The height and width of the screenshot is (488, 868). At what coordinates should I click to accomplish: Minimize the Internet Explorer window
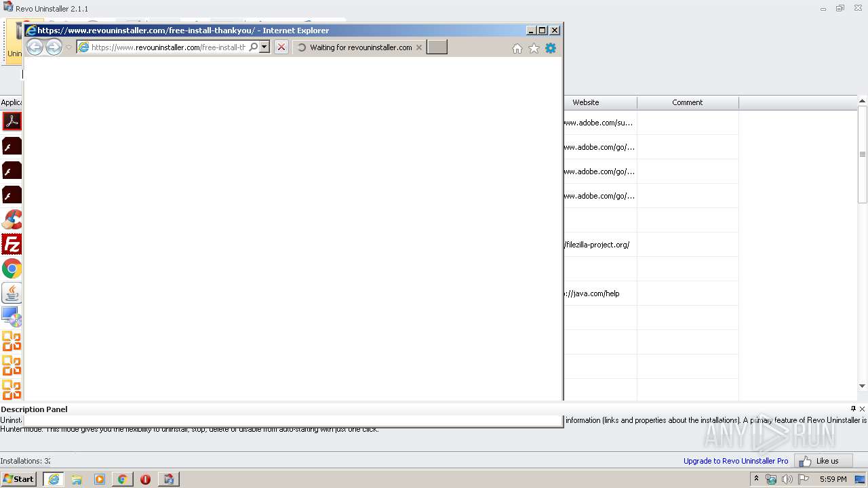point(531,30)
